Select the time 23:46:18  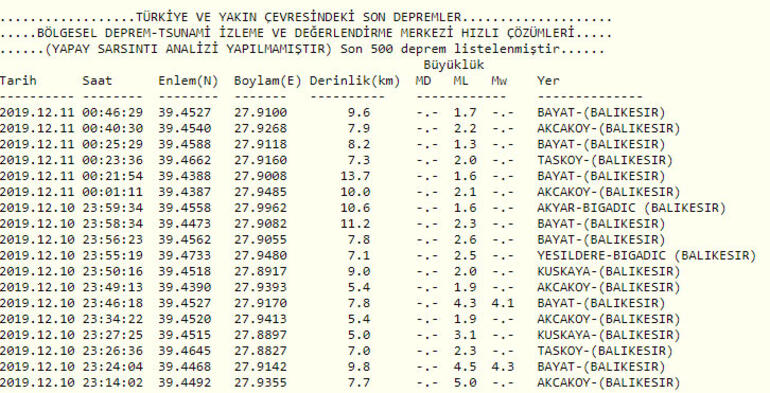click(112, 304)
